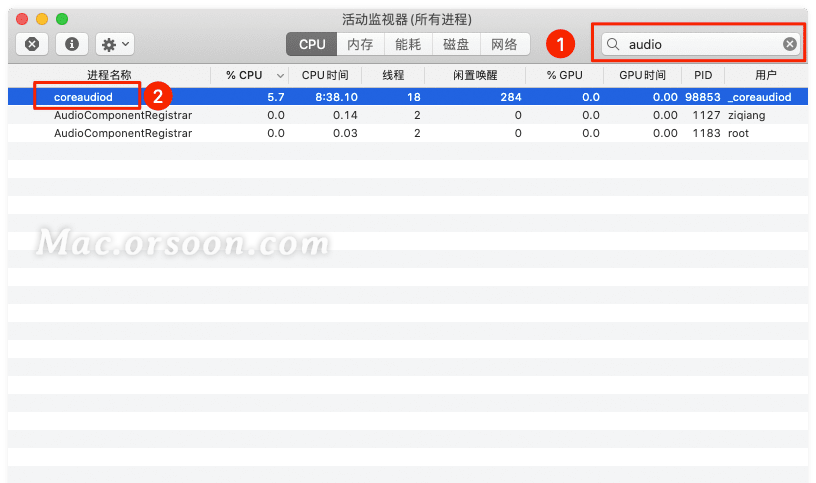
Task: Expand the gear actions dropdown menu
Action: (x=114, y=44)
